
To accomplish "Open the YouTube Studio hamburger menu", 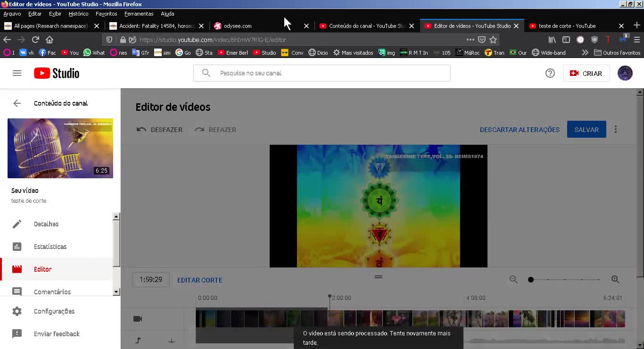I will point(17,73).
